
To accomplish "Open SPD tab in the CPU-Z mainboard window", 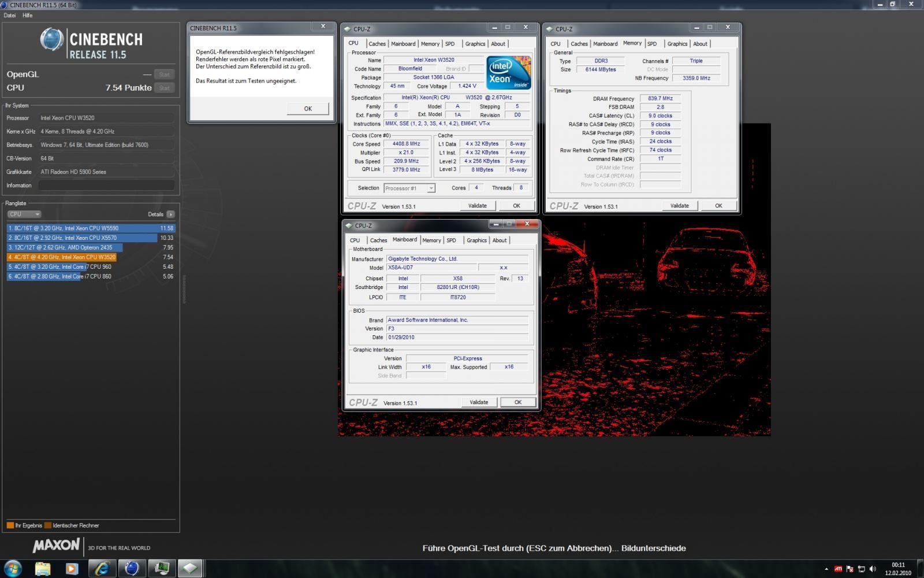I will click(x=451, y=240).
